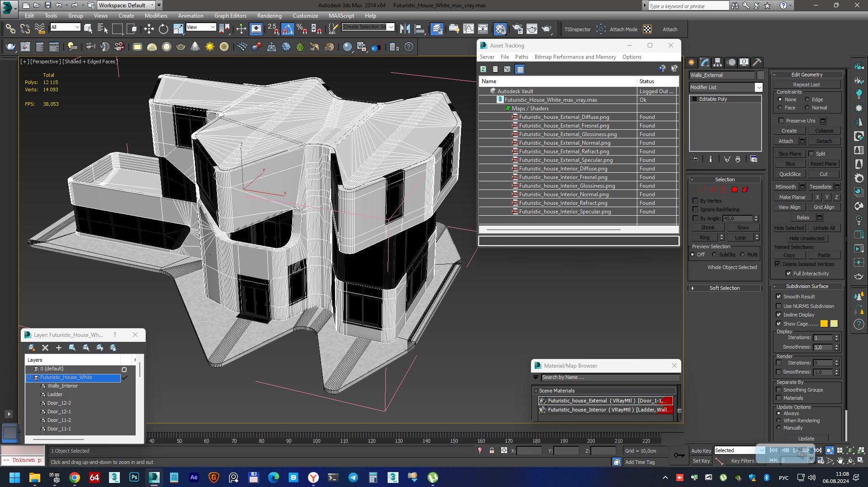Screen dimensions: 868x487
Task: Open the Utilities hammer panel tab
Action: (x=757, y=62)
